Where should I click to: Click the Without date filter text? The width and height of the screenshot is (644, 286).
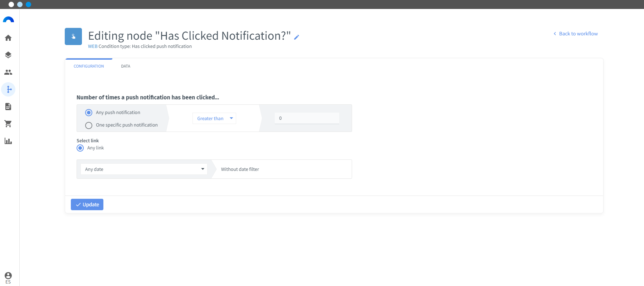[x=240, y=169]
